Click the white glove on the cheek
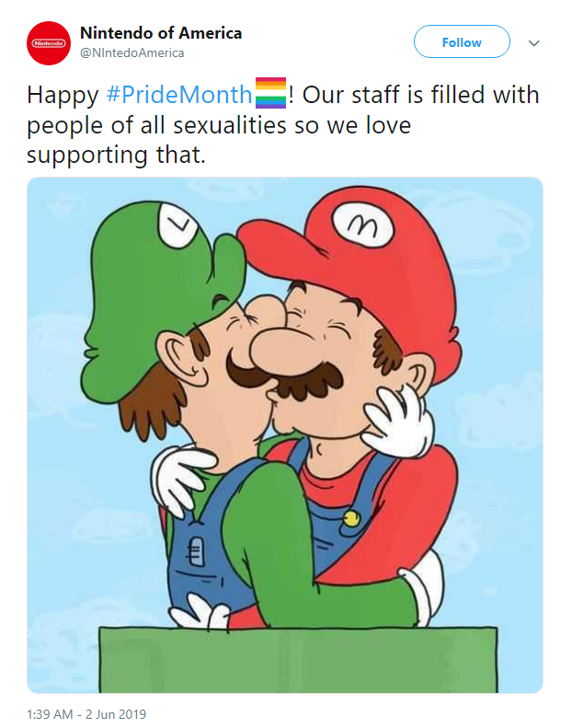The width and height of the screenshot is (572, 728). tap(398, 417)
